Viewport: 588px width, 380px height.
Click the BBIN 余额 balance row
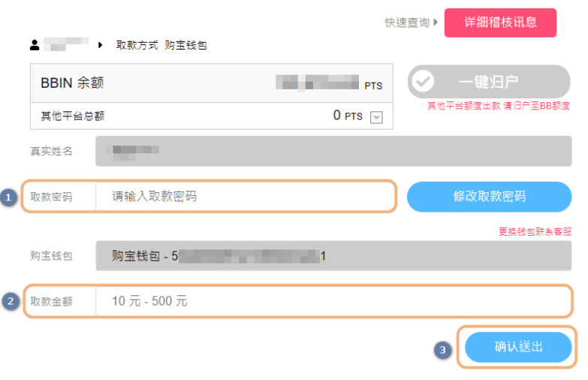coord(211,83)
